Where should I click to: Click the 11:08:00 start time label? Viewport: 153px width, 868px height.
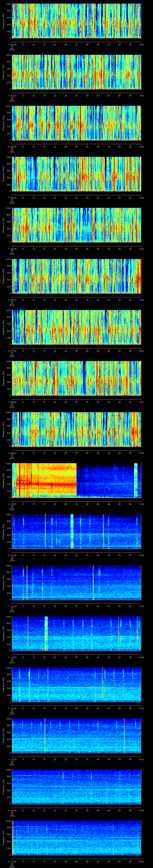point(12,402)
